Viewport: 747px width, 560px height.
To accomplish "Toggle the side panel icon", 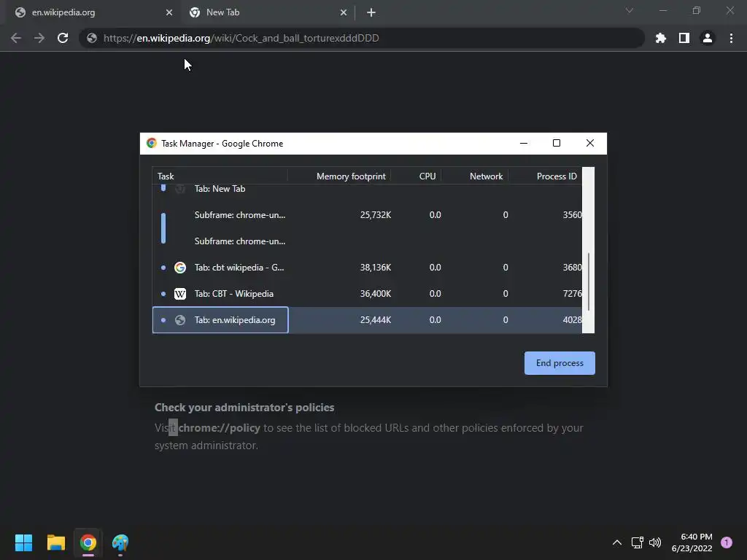I will click(x=684, y=38).
